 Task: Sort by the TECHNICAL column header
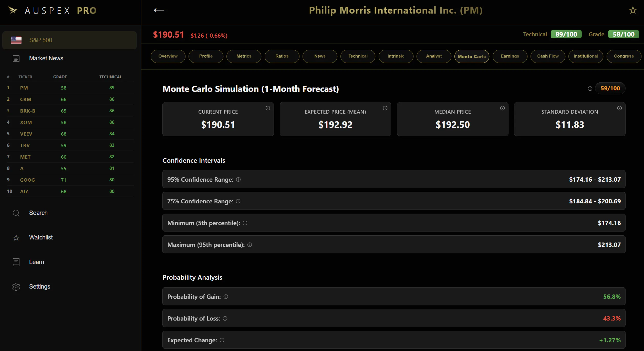(x=111, y=77)
